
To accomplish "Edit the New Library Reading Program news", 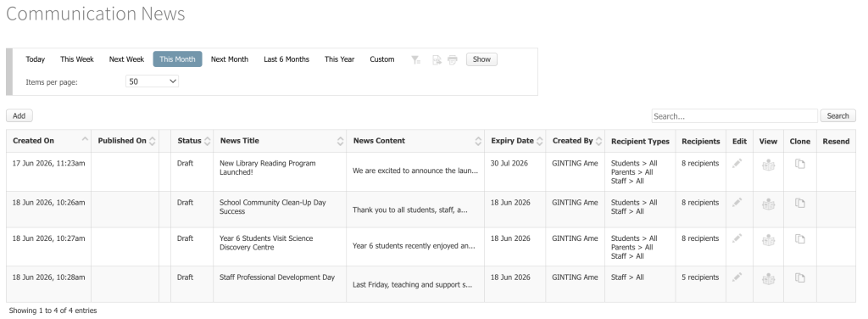I will coord(737,164).
